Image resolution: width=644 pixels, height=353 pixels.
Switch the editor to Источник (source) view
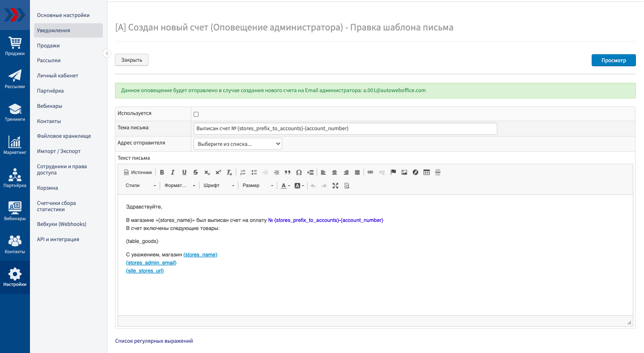point(138,172)
